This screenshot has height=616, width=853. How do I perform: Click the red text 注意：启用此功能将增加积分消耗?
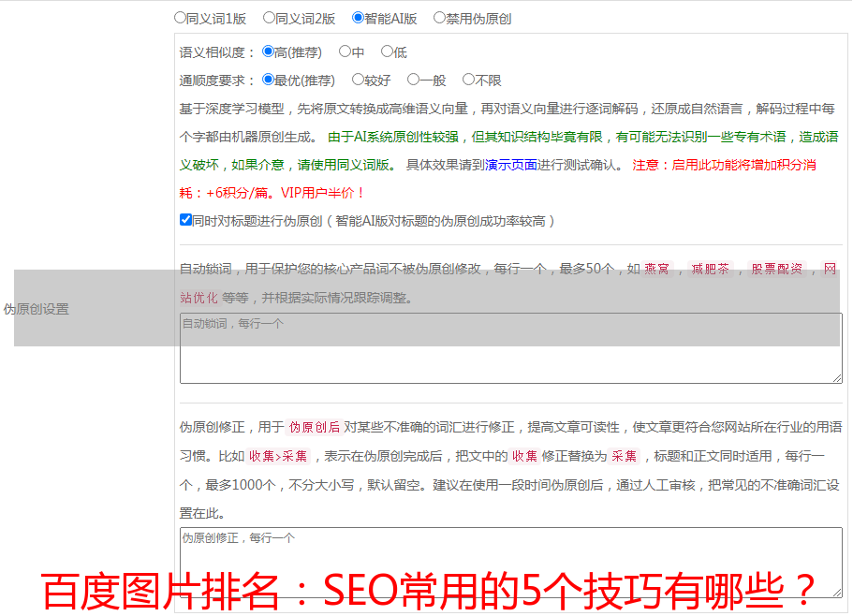coord(724,166)
